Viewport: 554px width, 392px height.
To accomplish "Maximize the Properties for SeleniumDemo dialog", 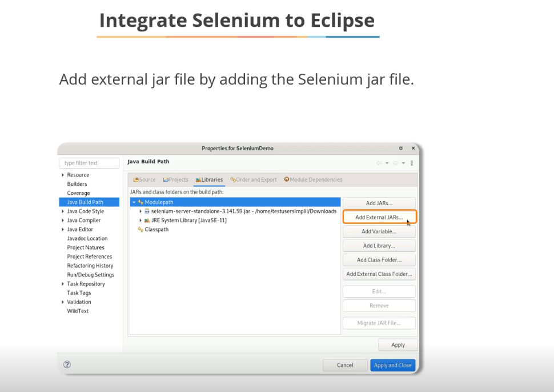I will 401,148.
